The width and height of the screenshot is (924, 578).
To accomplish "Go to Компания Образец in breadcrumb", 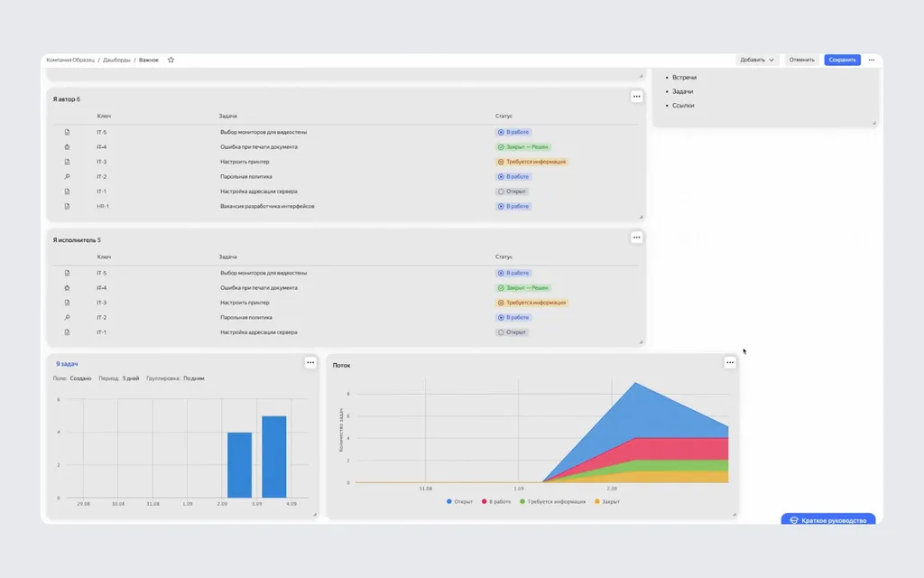I will [70, 60].
